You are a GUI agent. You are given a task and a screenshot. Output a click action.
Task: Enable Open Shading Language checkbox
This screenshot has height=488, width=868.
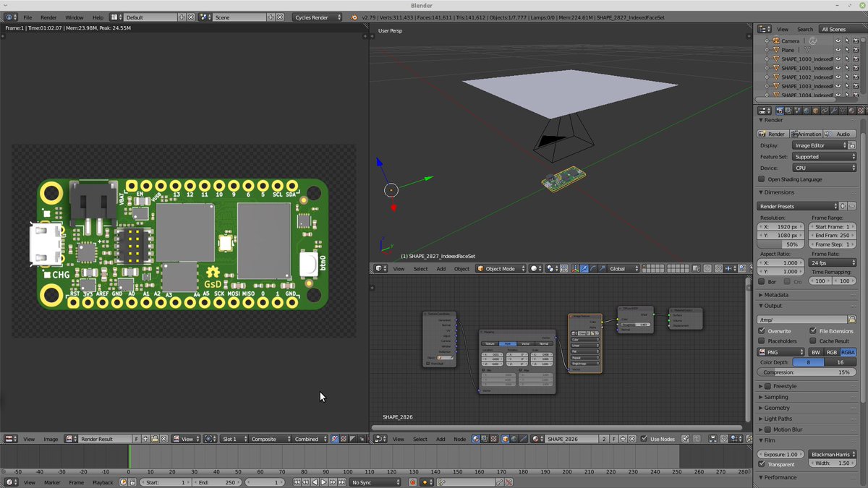click(x=762, y=179)
